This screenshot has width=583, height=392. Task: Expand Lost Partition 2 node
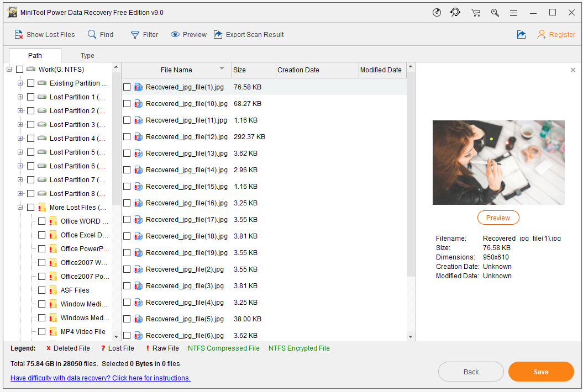point(20,111)
